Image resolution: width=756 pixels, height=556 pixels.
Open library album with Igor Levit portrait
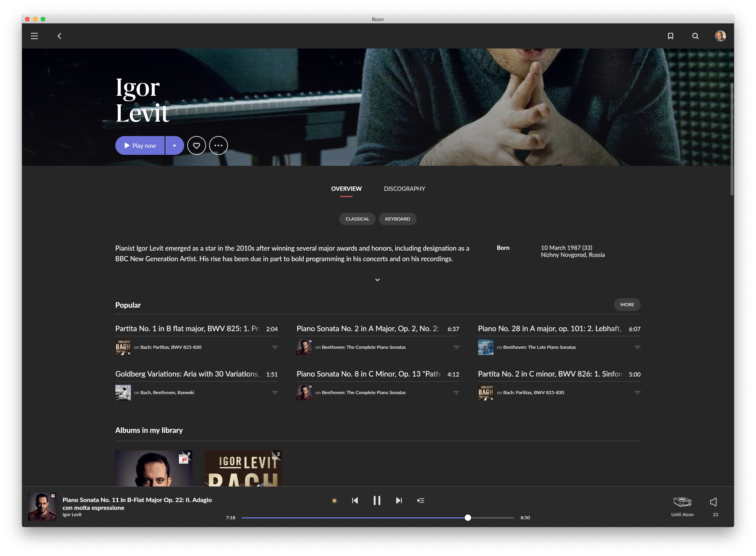pos(154,468)
